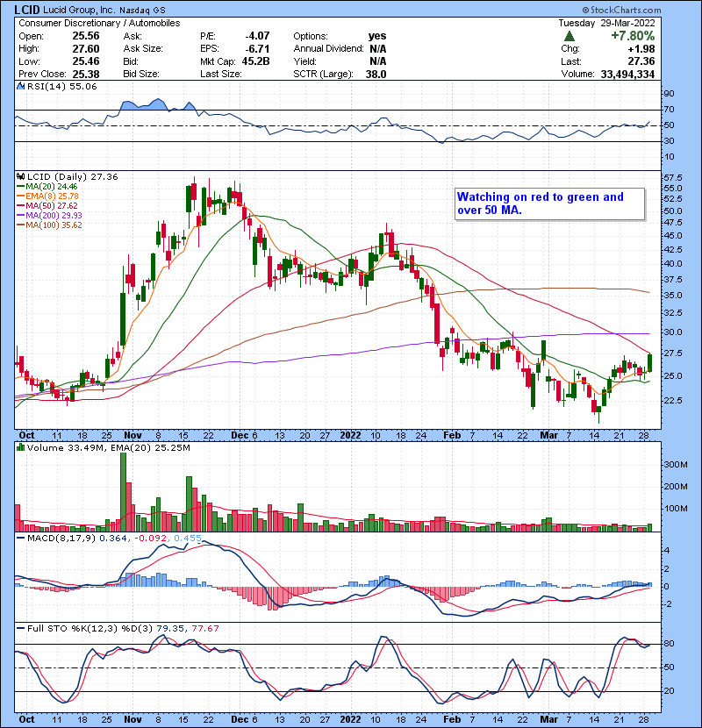Screen dimensions: 702x728
Task: Click the stochastic 80 level label
Action: 669,644
